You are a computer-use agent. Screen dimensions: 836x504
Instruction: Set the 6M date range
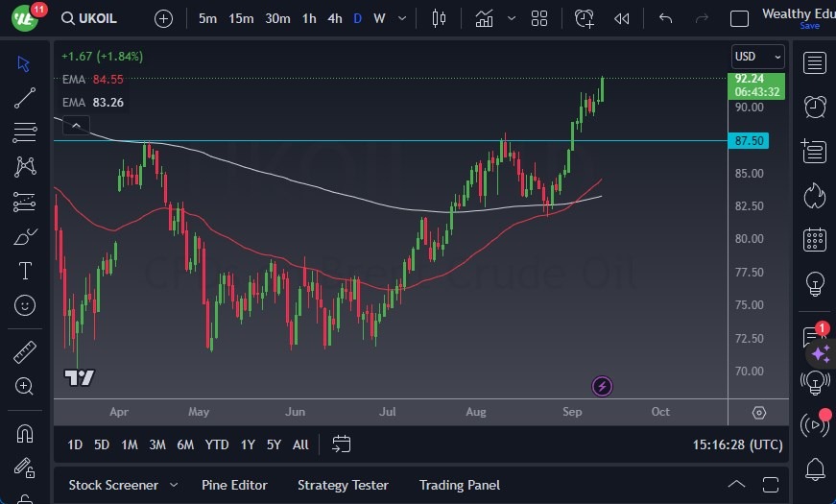click(185, 444)
